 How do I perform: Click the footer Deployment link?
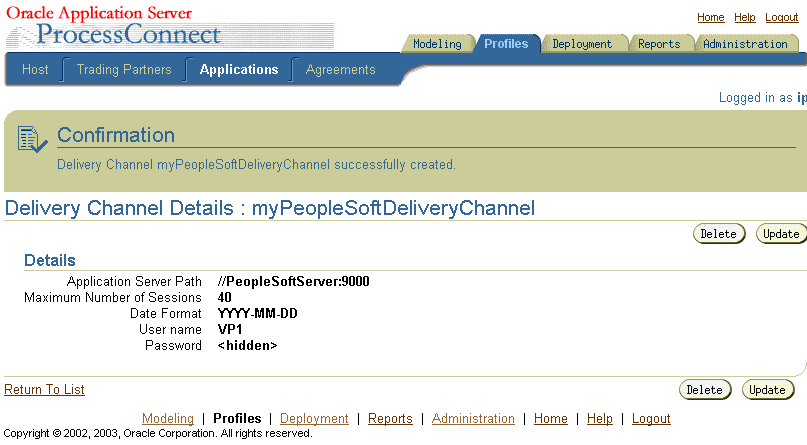[x=314, y=418]
